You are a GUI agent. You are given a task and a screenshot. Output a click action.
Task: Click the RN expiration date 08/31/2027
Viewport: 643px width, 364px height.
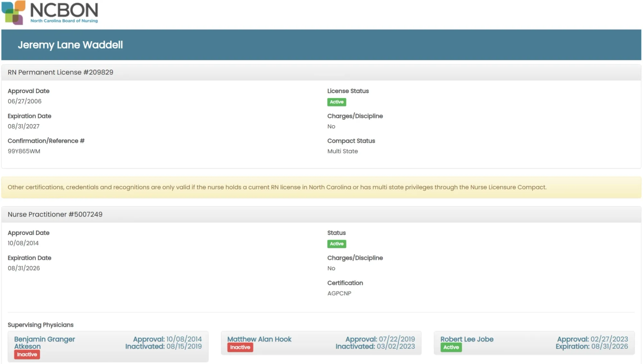[23, 126]
